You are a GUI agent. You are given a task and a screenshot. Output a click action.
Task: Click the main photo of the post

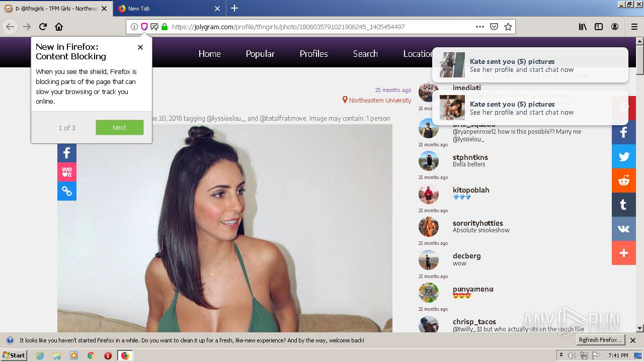click(225, 228)
